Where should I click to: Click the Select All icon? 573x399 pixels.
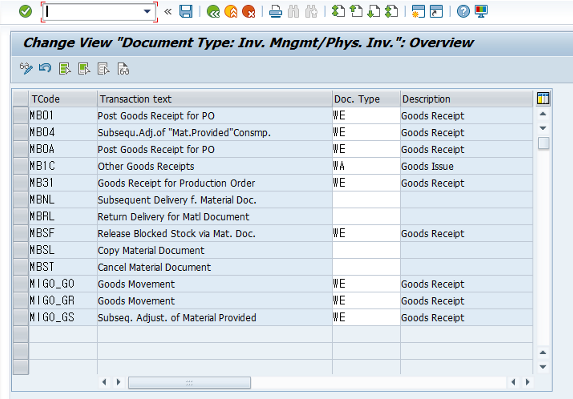[65, 68]
